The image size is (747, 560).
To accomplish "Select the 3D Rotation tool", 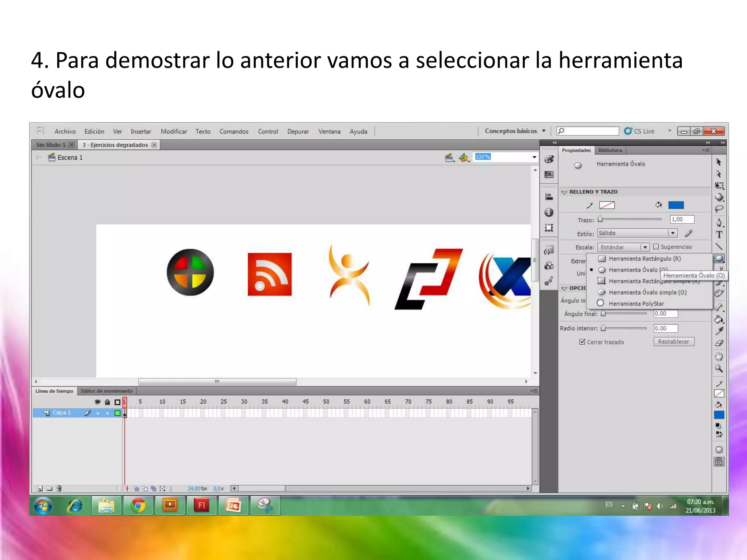I will 719,197.
